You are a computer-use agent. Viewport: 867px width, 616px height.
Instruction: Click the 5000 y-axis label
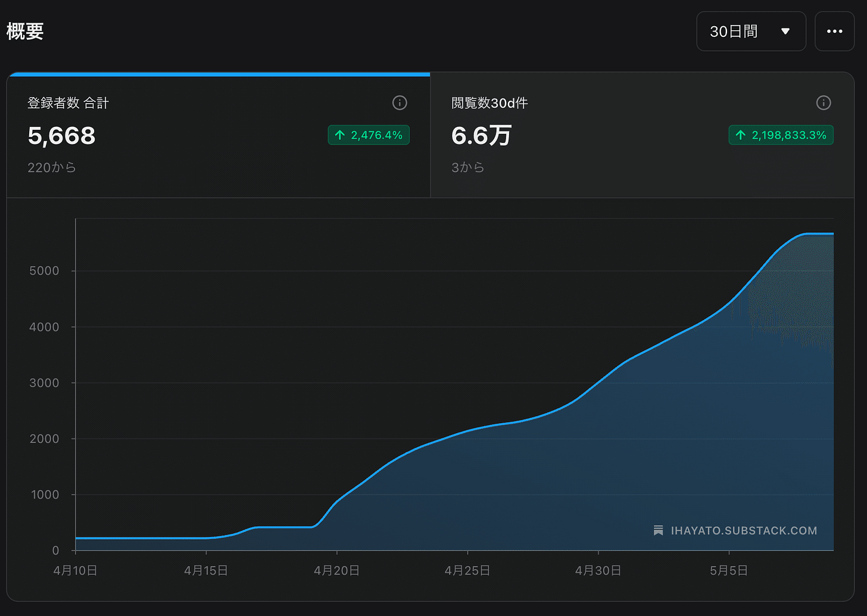tap(44, 271)
